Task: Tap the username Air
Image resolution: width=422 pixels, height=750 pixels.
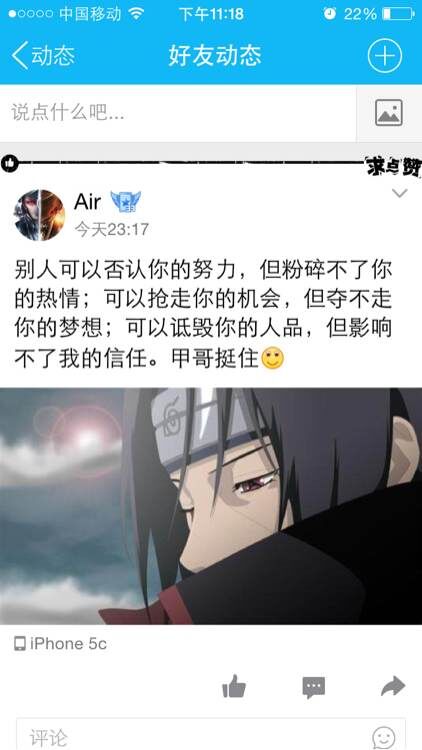Action: click(x=88, y=202)
